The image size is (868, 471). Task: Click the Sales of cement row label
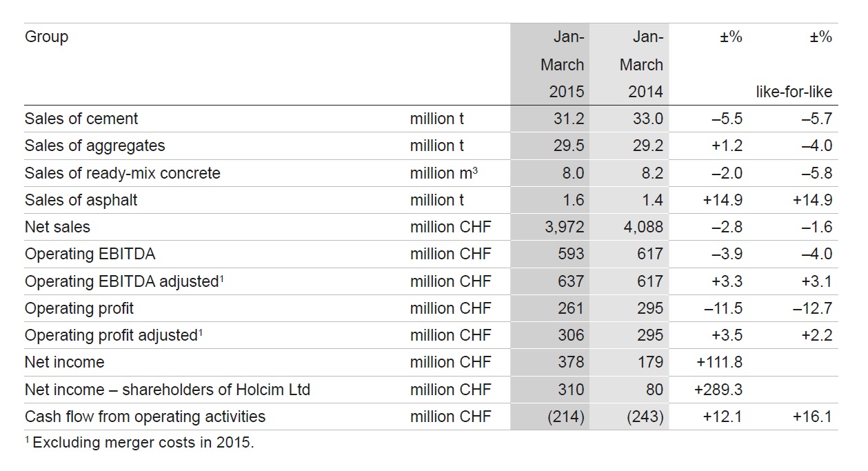[81, 119]
